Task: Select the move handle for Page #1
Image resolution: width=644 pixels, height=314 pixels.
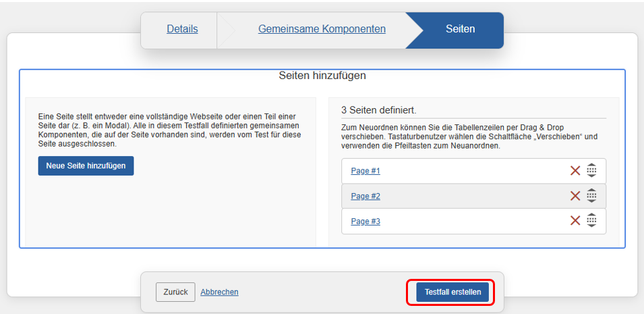Action: (591, 171)
